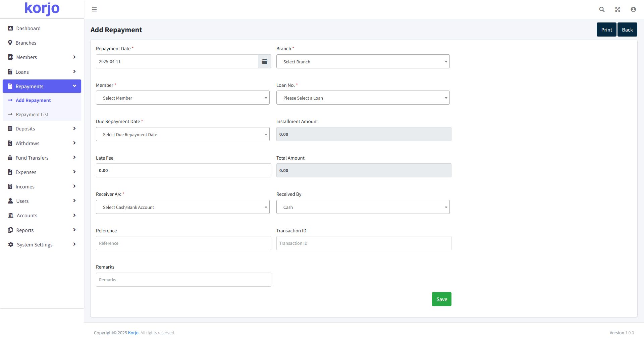
Task: Click the Accounts bank building icon
Action: [x=11, y=216]
